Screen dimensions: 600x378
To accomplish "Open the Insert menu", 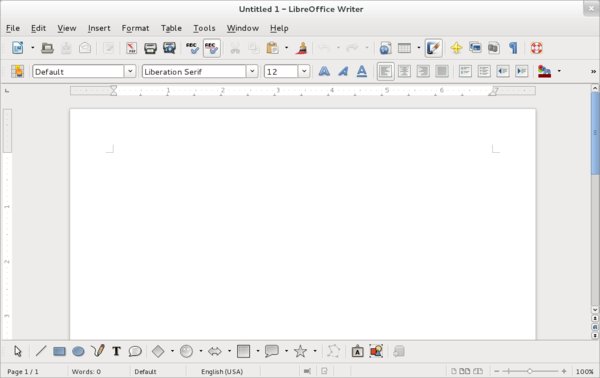I will [99, 28].
